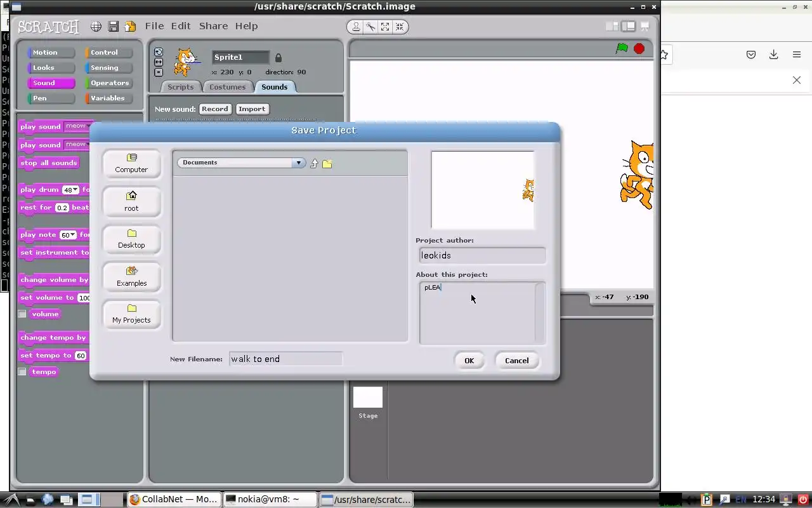Click the clock showing 12:34
The height and width of the screenshot is (508, 812).
pyautogui.click(x=764, y=500)
